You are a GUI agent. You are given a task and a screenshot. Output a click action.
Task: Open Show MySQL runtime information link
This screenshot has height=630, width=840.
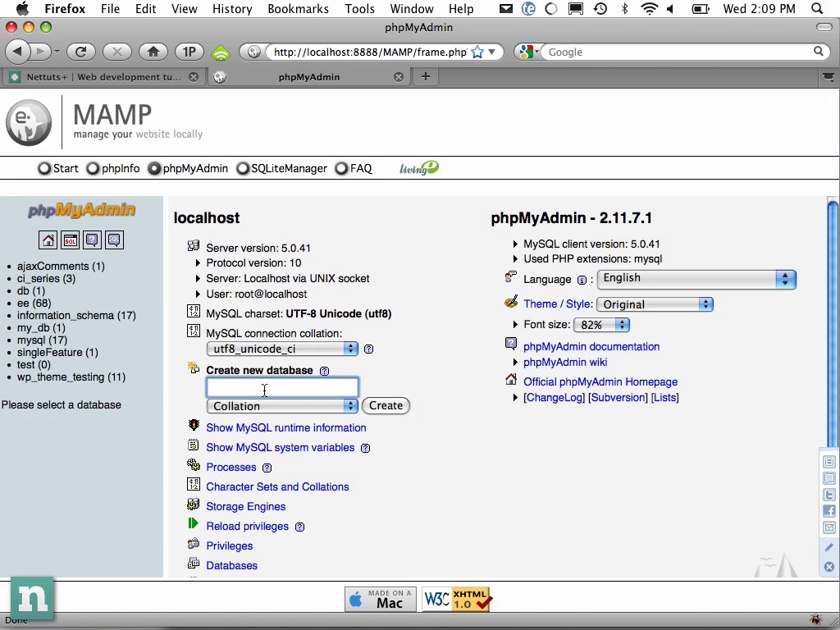[x=286, y=428]
